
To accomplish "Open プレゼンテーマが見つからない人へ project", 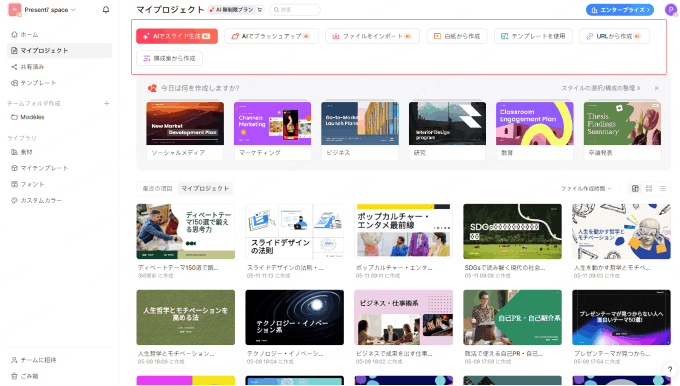I will 621,317.
